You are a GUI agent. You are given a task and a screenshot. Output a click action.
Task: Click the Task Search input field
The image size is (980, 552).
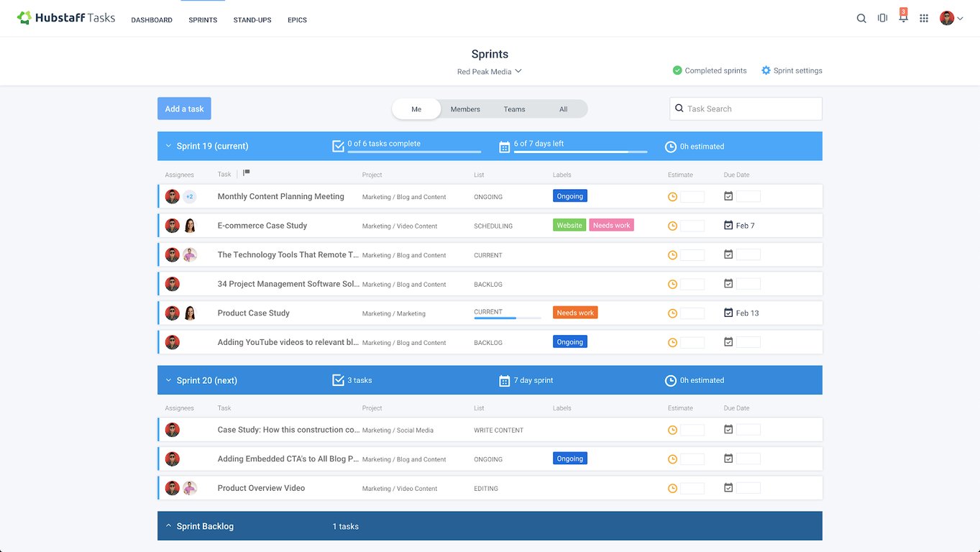[746, 109]
